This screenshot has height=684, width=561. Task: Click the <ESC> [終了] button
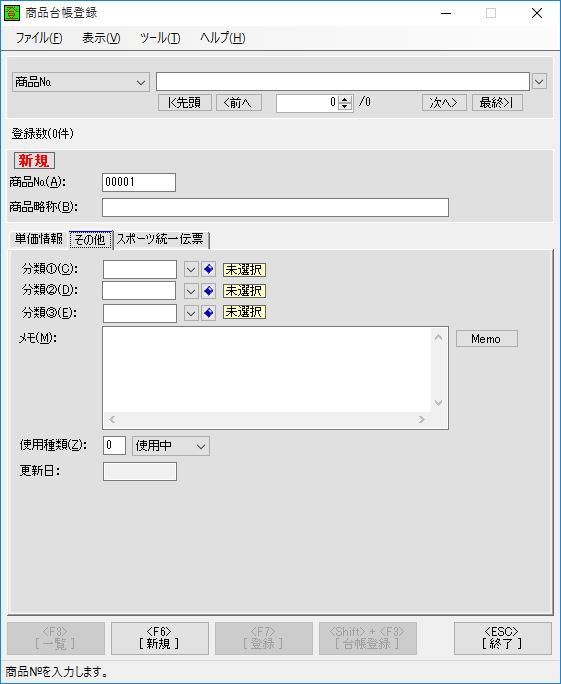pos(503,638)
